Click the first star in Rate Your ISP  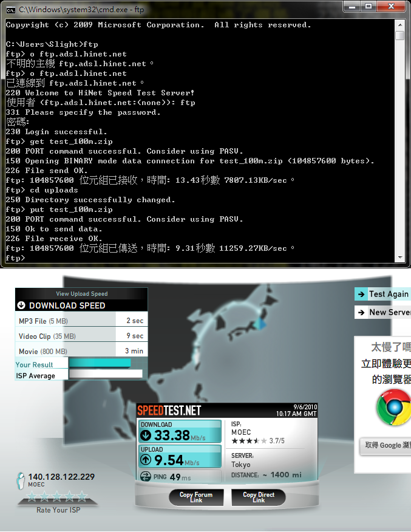tap(32, 496)
